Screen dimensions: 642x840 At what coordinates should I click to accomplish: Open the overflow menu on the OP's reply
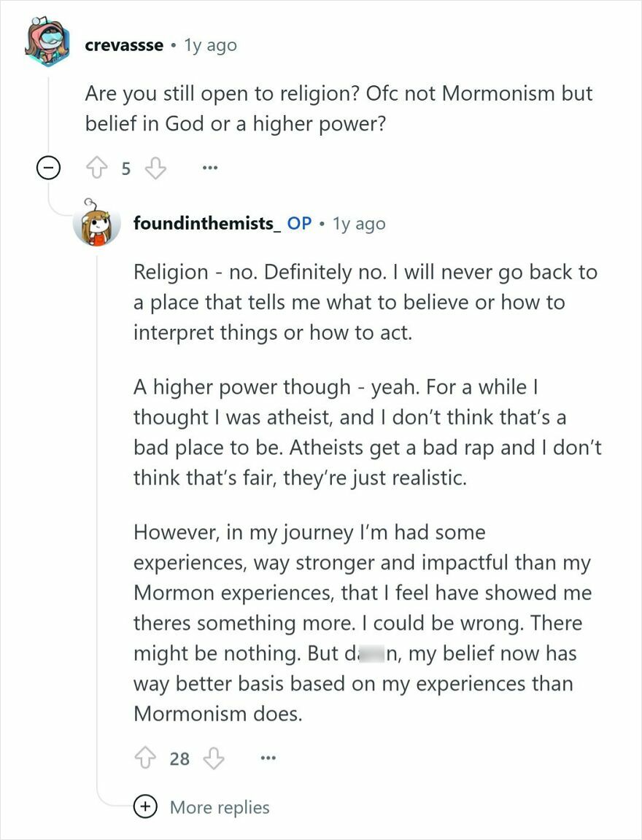point(268,759)
